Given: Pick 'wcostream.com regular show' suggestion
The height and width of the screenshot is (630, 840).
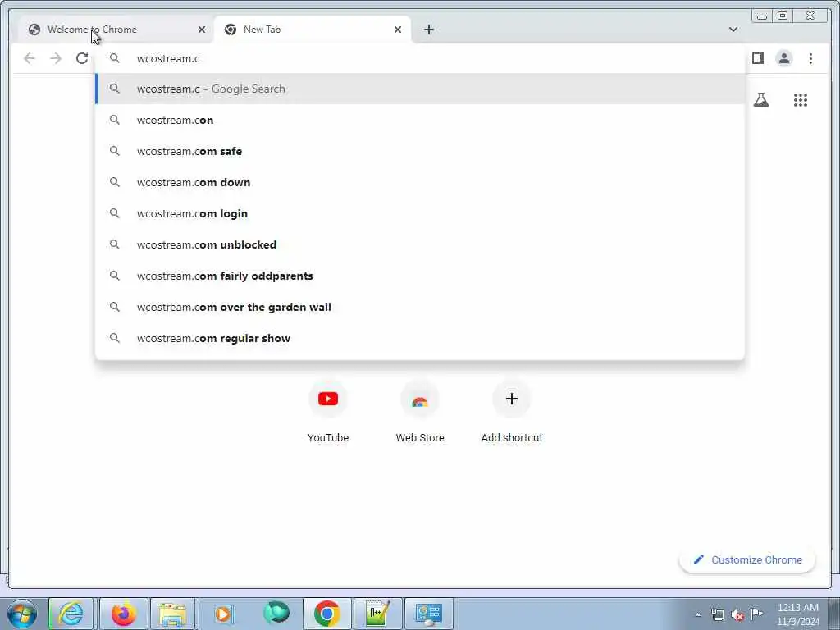Looking at the screenshot, I should 420,338.
